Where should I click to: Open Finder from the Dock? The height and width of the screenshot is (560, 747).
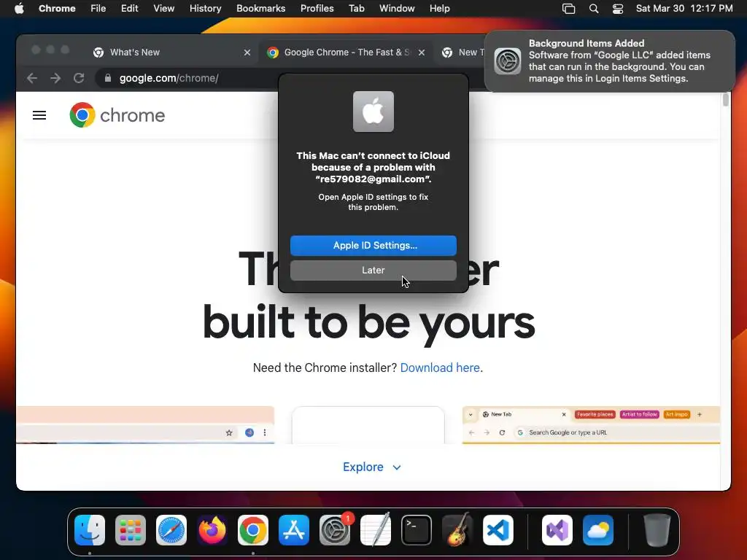[90, 530]
